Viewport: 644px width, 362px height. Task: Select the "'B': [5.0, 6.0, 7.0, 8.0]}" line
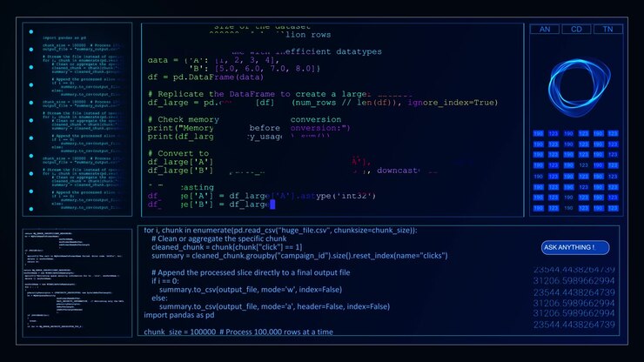[254, 69]
